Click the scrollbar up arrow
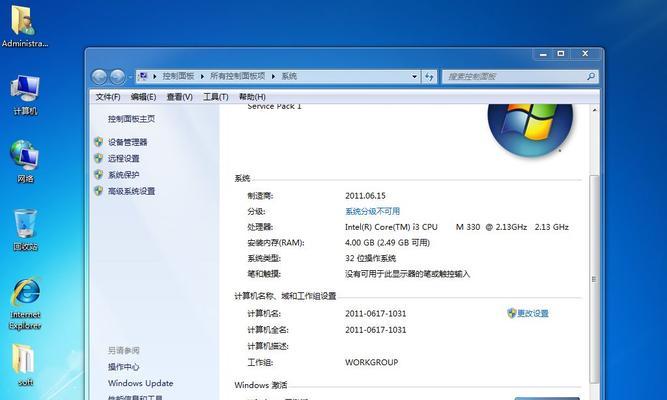The width and height of the screenshot is (667, 400). click(594, 110)
